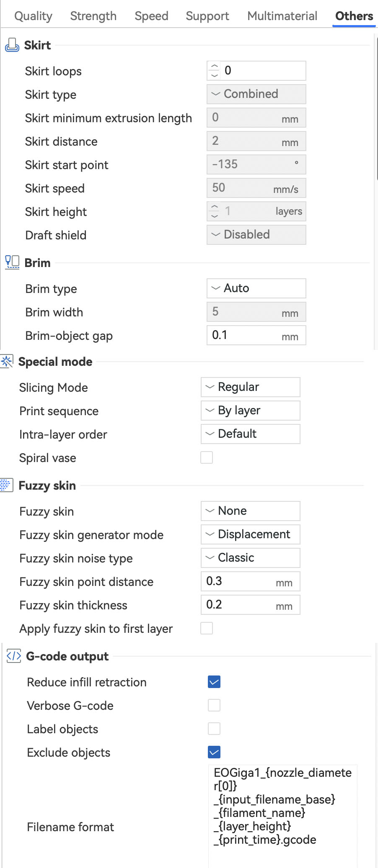
Task: Switch to the Support tab
Action: click(x=207, y=16)
